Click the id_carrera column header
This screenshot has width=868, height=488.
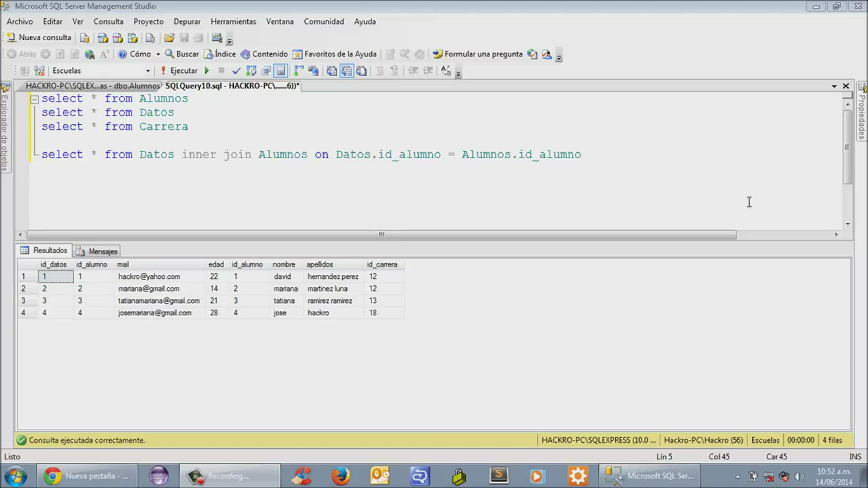pyautogui.click(x=383, y=264)
